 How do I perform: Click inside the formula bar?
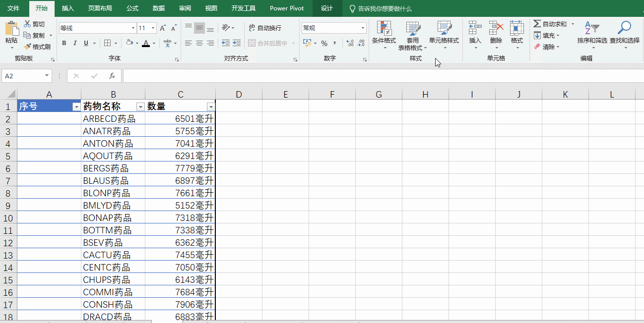tap(383, 76)
